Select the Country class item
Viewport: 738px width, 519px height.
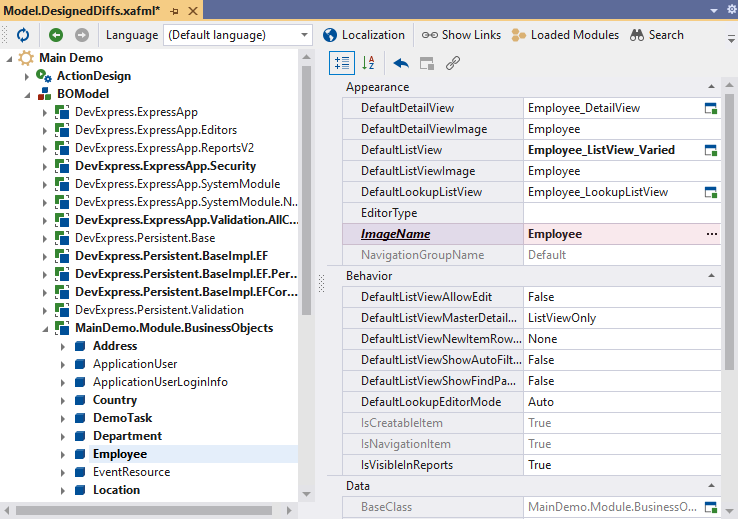[115, 400]
